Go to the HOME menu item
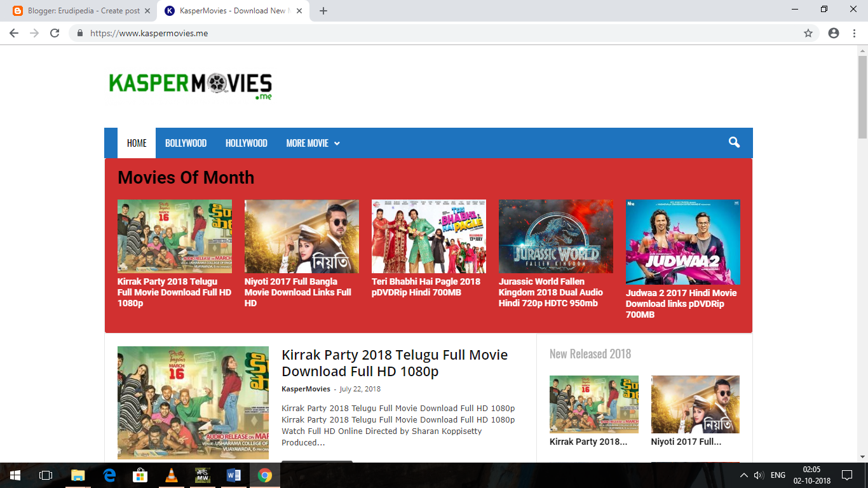868x488 pixels. click(137, 143)
